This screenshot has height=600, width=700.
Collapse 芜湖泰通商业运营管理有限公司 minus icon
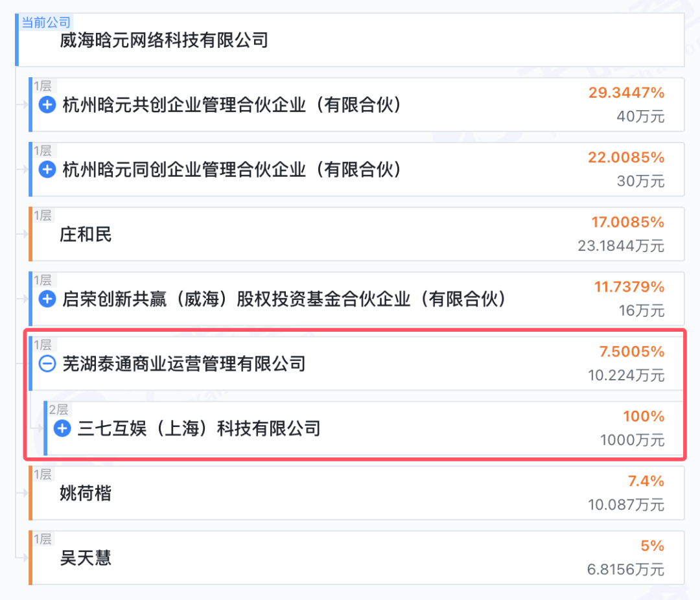(47, 364)
